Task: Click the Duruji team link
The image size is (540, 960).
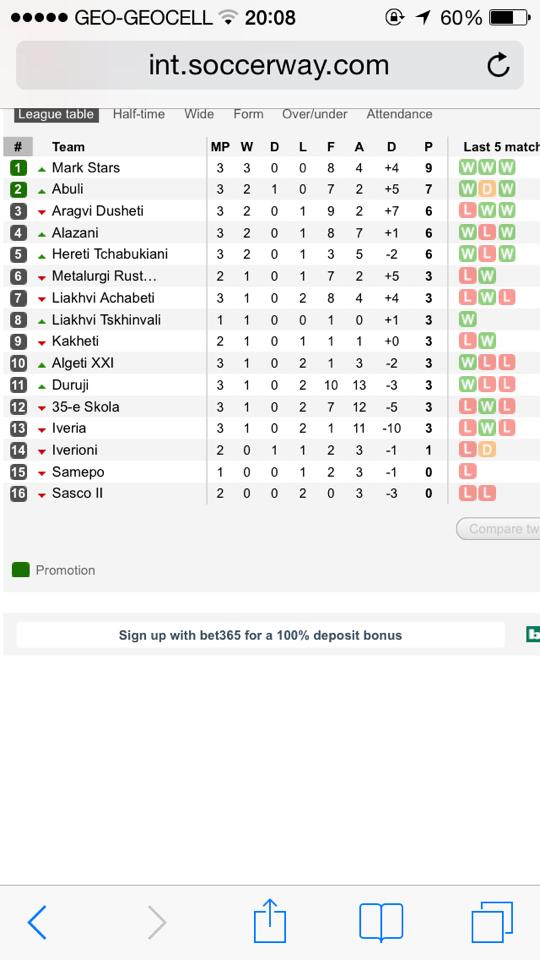Action: (71, 385)
